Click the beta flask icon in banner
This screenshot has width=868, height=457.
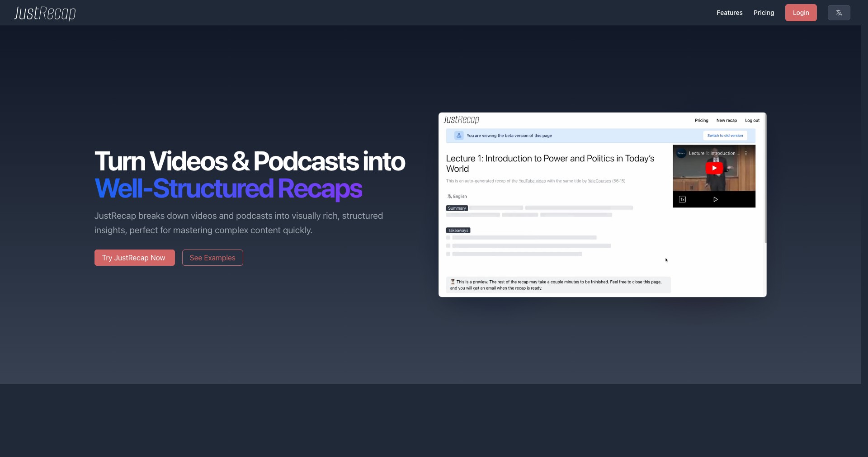point(459,136)
